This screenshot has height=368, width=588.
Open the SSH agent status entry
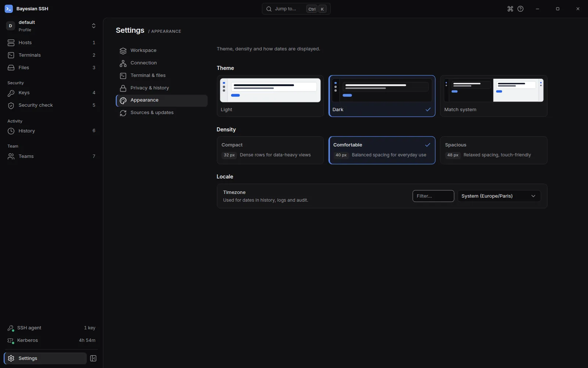(51, 328)
